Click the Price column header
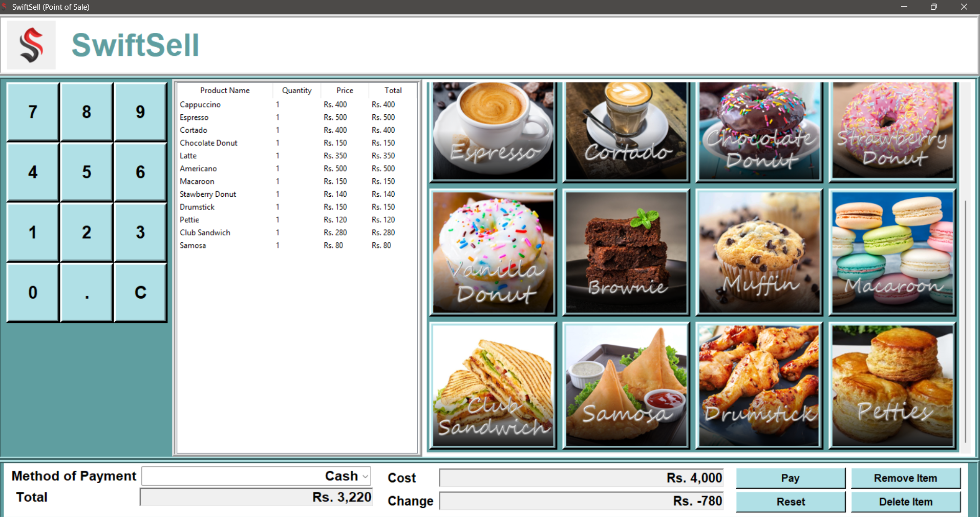 coord(345,90)
